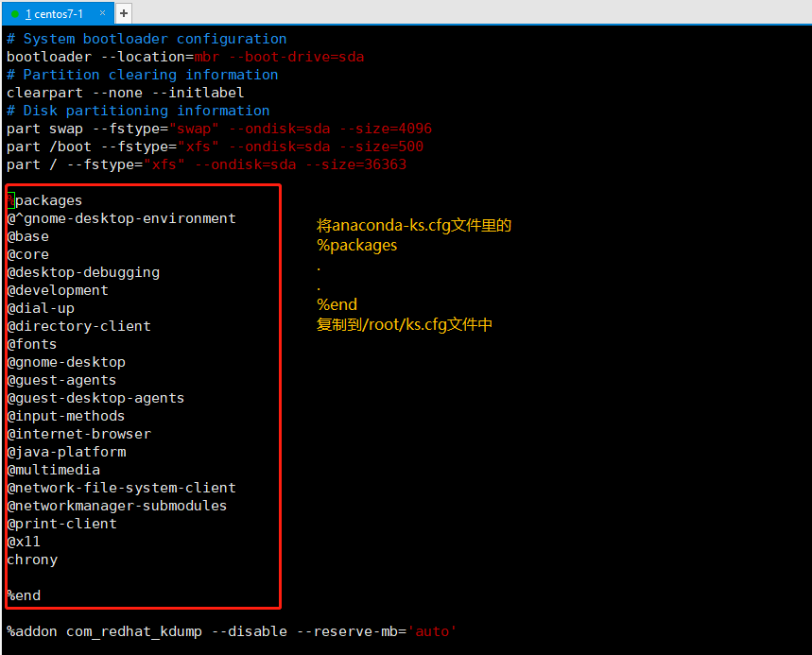Click the '@x11' line
The width and height of the screenshot is (812, 655).
(x=24, y=542)
